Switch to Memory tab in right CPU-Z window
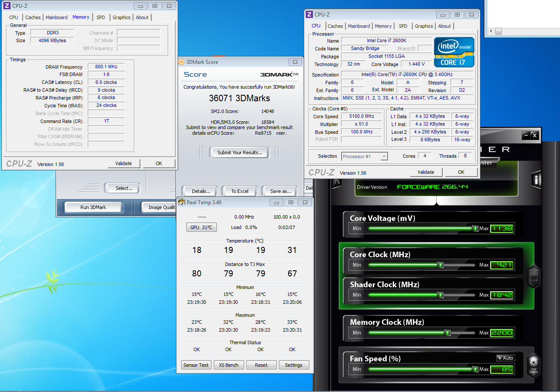This screenshot has height=392, width=560. [x=383, y=26]
